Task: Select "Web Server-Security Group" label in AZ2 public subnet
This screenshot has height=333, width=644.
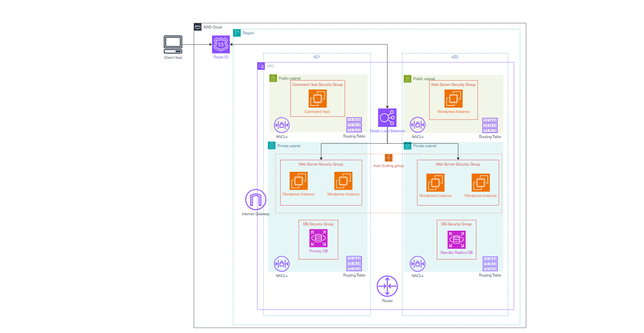Action: pyautogui.click(x=453, y=84)
